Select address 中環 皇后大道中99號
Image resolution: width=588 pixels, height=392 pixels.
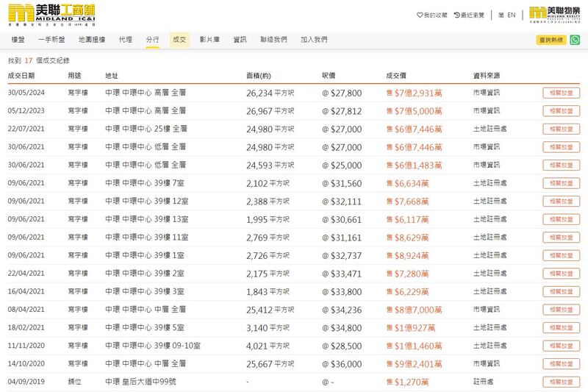[x=140, y=382]
